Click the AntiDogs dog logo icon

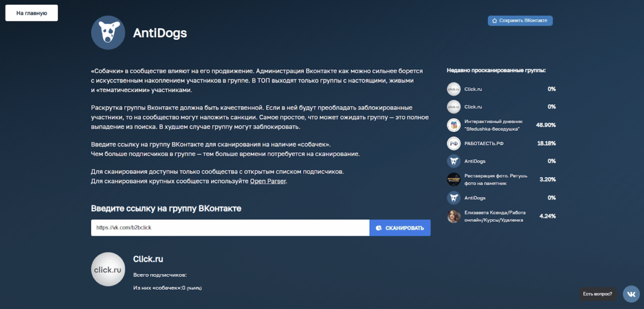tap(108, 33)
